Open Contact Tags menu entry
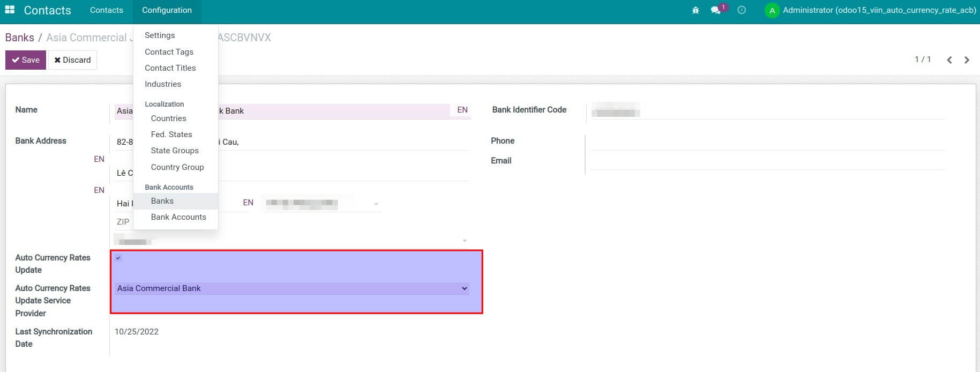The image size is (980, 372). click(x=169, y=52)
